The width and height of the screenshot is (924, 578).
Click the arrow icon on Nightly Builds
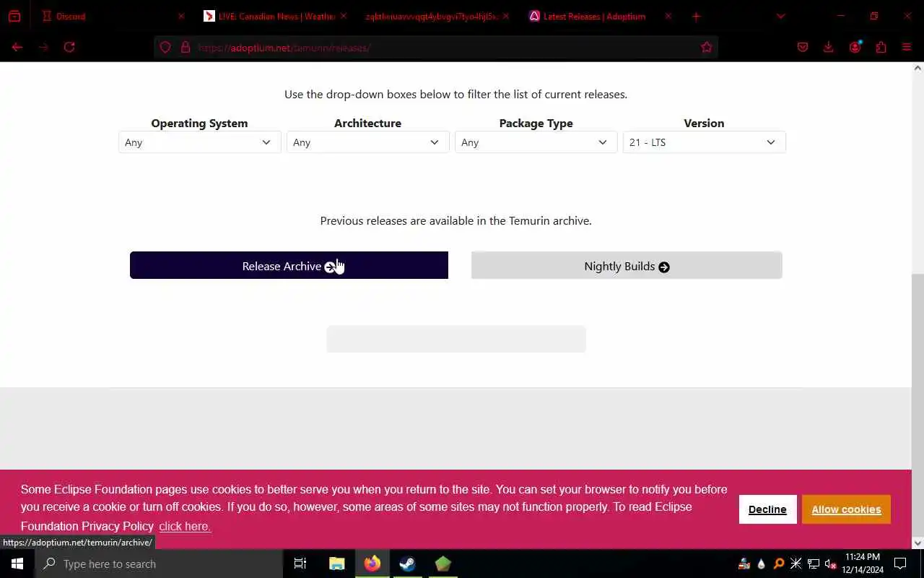tap(664, 267)
